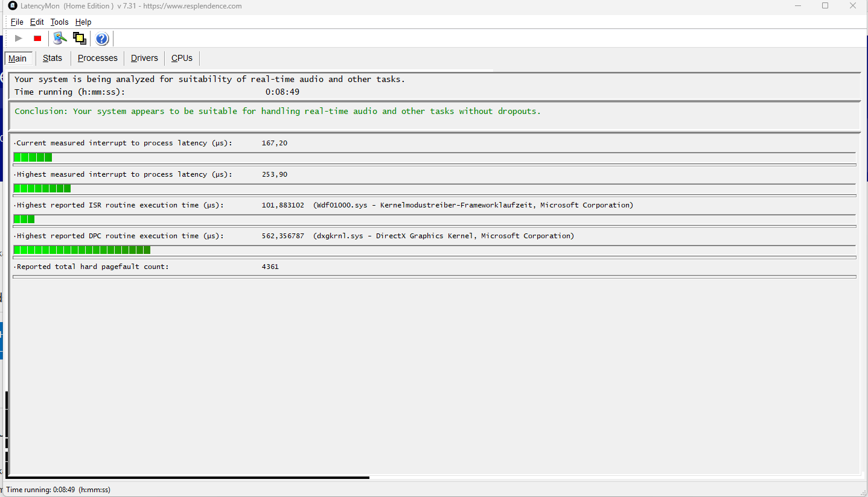Click the ISR routine execution time bar
This screenshot has width=868, height=497.
[x=24, y=219]
